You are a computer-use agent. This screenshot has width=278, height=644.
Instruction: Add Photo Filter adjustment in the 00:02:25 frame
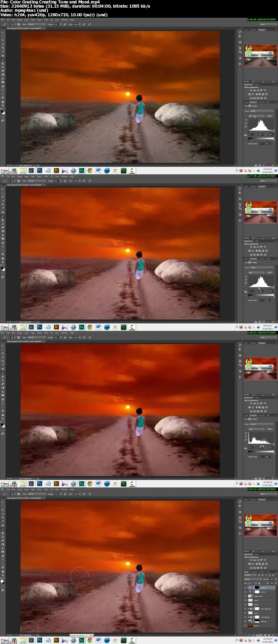tap(260, 407)
